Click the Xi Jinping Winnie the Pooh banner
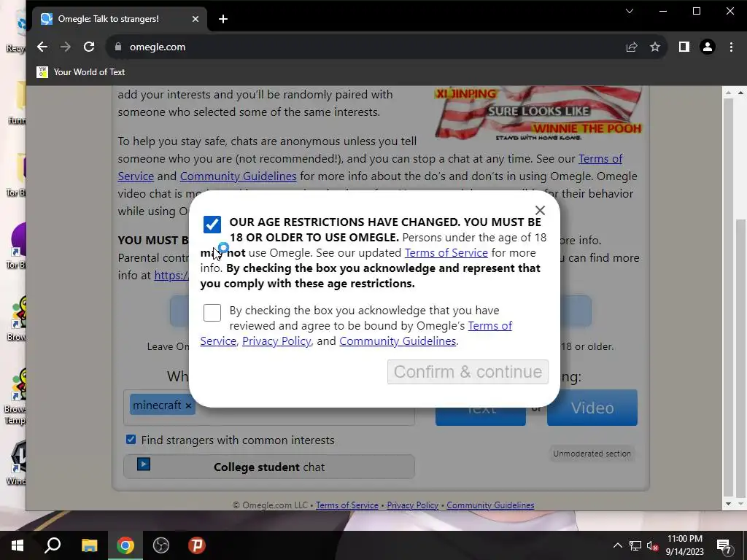Image resolution: width=747 pixels, height=560 pixels. click(x=539, y=114)
